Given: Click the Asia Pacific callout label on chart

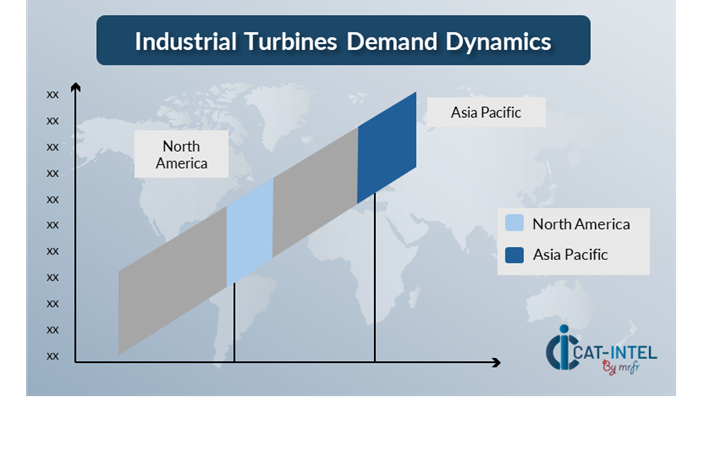Looking at the screenshot, I should pyautogui.click(x=486, y=112).
